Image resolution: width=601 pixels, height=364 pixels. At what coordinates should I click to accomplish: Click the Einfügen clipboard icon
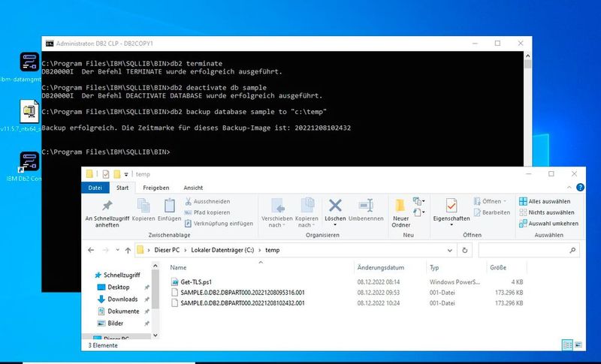(169, 209)
